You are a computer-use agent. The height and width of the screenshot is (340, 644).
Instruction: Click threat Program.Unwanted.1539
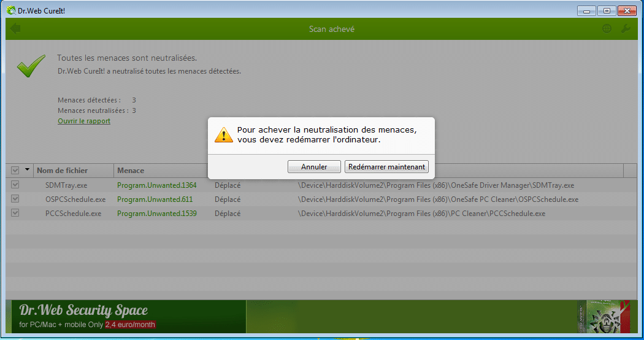[157, 214]
